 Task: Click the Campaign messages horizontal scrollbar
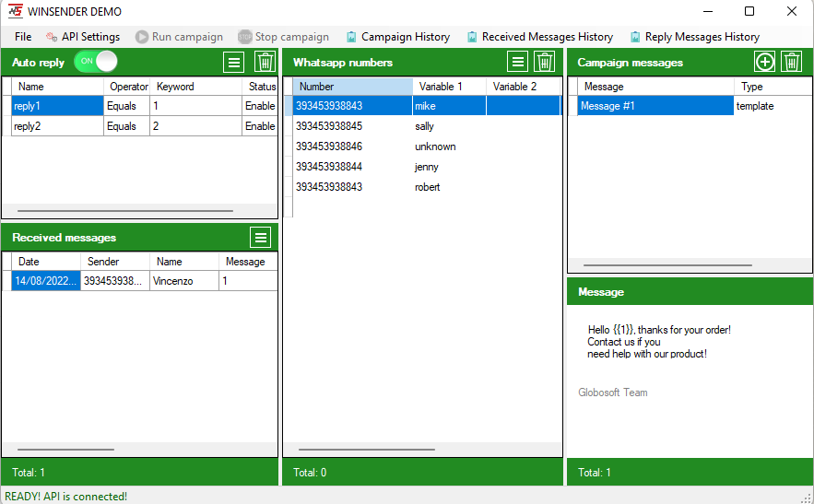pos(667,265)
